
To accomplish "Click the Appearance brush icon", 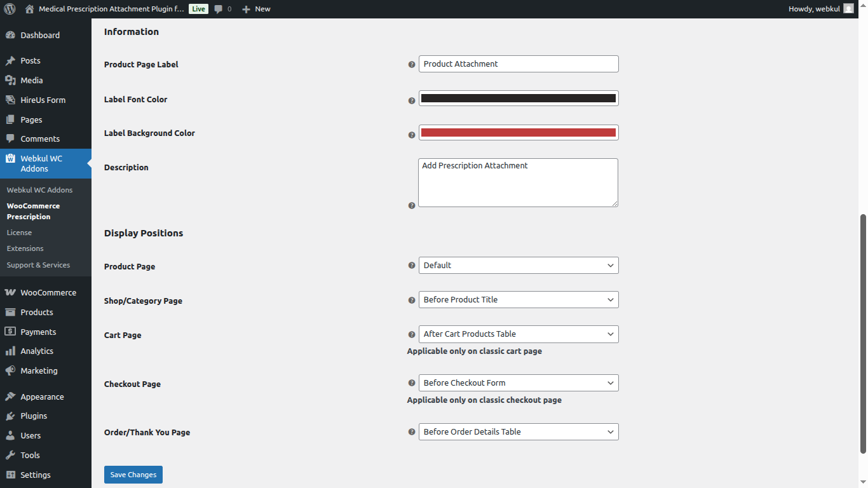I will click(10, 396).
